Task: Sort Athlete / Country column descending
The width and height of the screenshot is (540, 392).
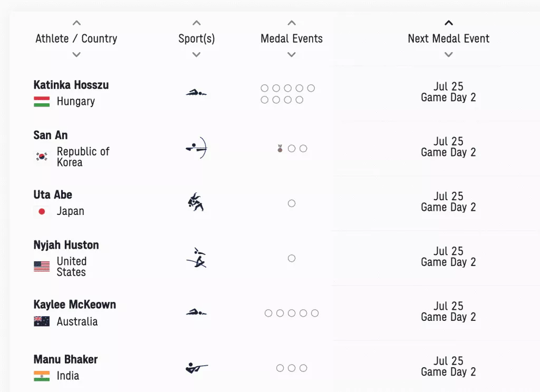Action: (76, 54)
